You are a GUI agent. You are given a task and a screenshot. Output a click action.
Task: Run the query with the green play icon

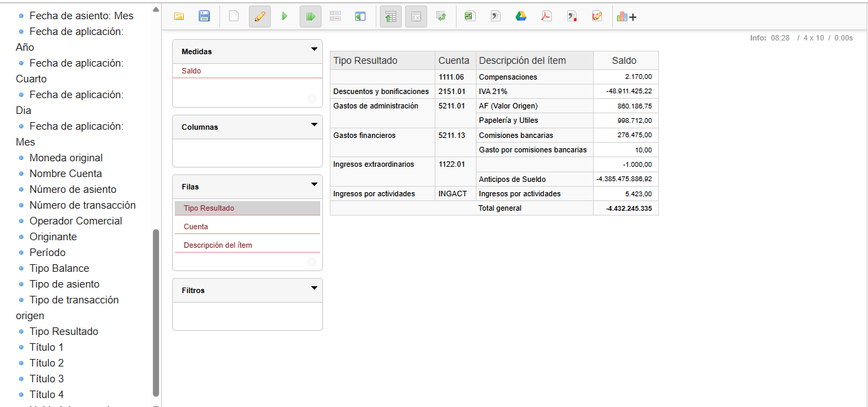285,16
